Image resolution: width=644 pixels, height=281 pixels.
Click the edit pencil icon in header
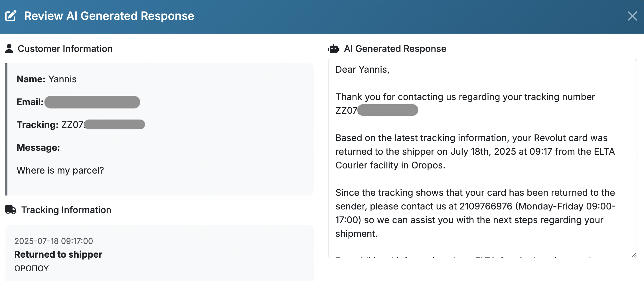coord(11,16)
